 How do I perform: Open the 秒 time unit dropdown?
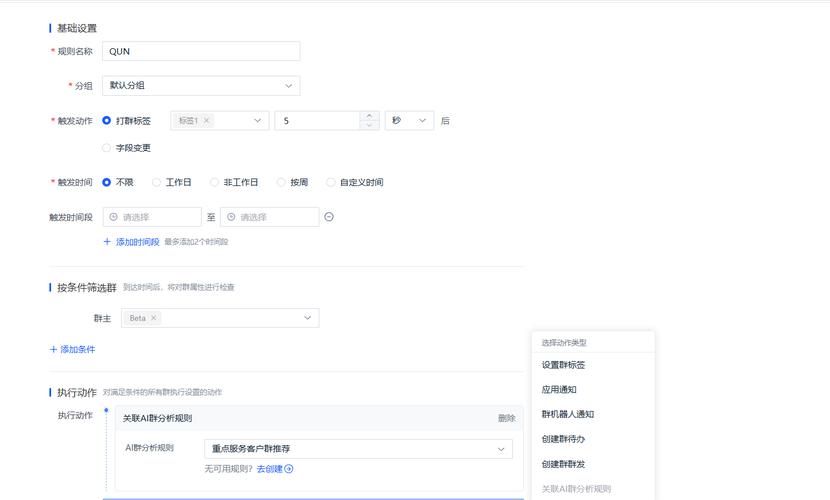pos(409,121)
